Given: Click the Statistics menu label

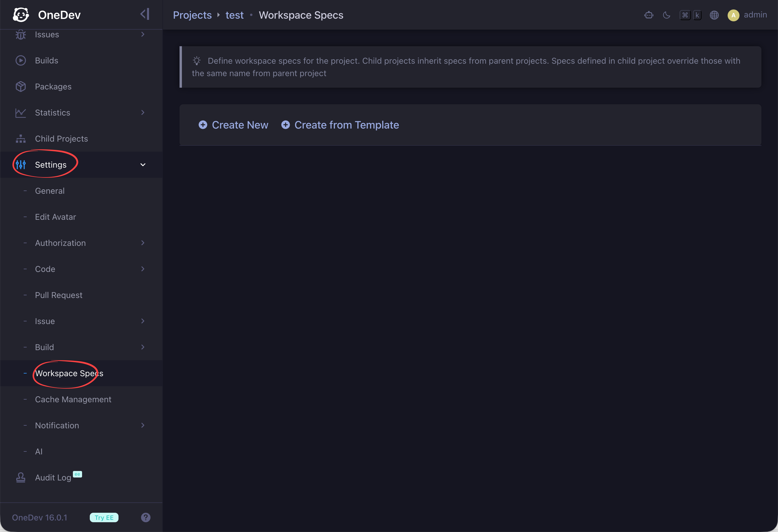Looking at the screenshot, I should pyautogui.click(x=52, y=113).
